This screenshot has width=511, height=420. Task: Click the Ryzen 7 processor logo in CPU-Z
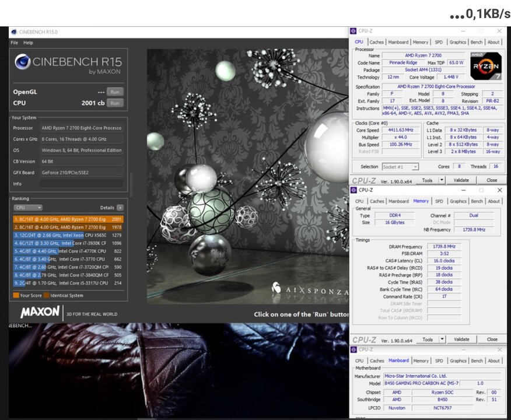(x=485, y=66)
